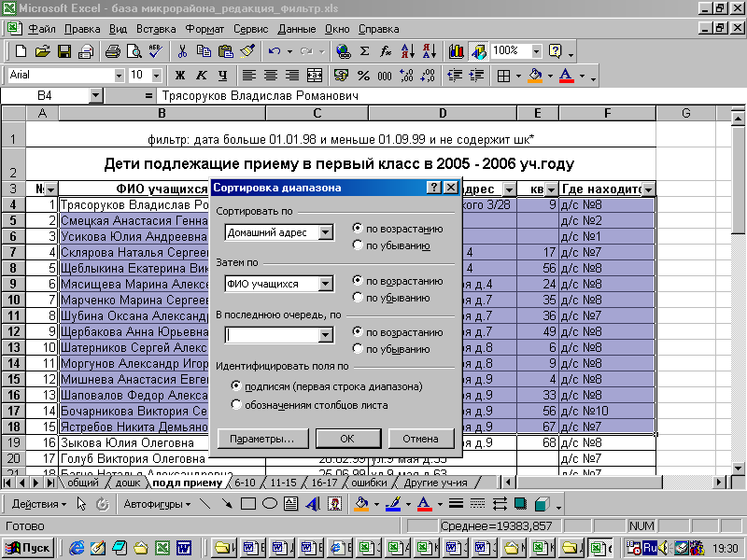Open Действия drawing menu button
This screenshot has height=560, width=747.
39,504
